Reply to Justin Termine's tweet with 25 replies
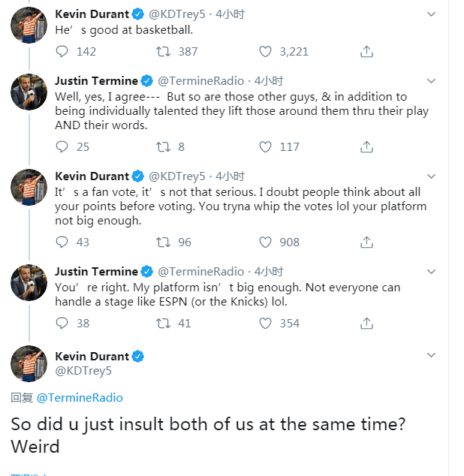This screenshot has width=464, height=476. coord(63,147)
